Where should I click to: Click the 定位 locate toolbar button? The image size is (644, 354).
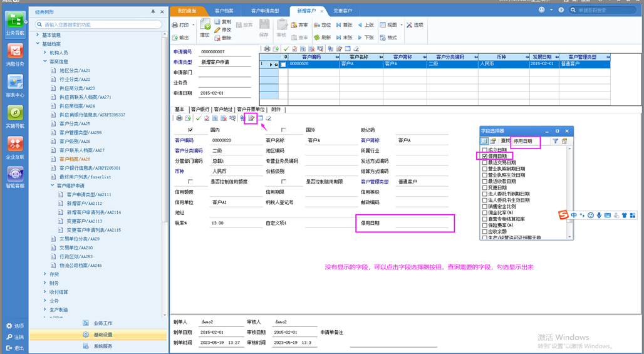tap(323, 25)
